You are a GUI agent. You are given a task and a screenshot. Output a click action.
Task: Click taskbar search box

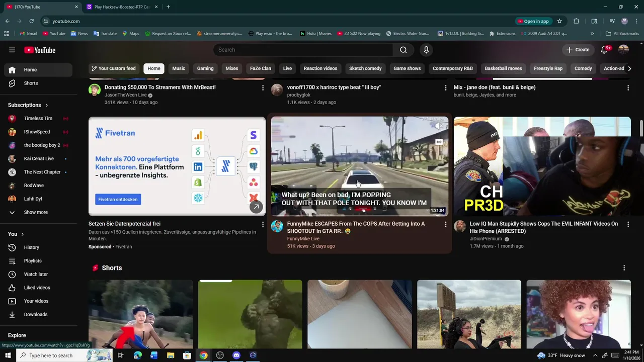tap(64, 355)
